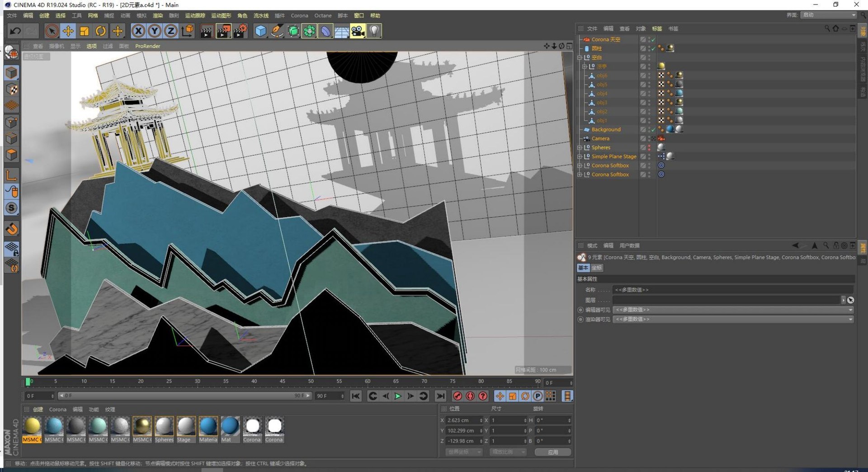Collapse the 空白 null object
This screenshot has width=868, height=472.
point(580,57)
